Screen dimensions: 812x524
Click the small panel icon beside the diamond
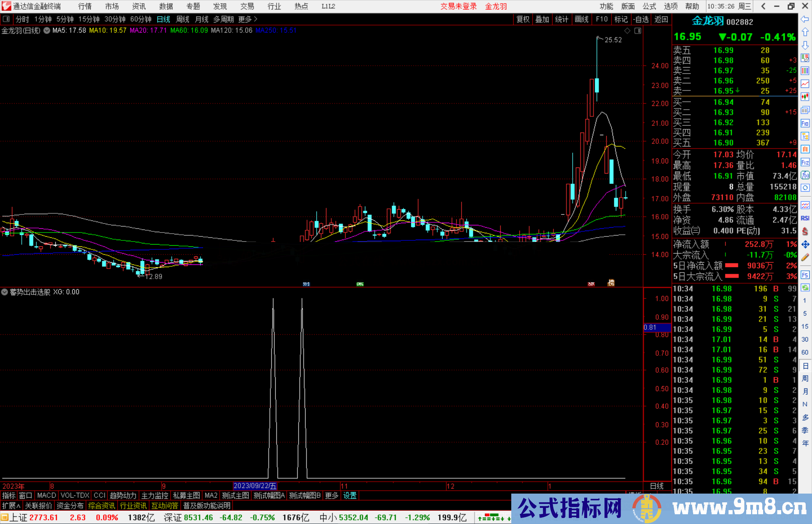pos(638,31)
